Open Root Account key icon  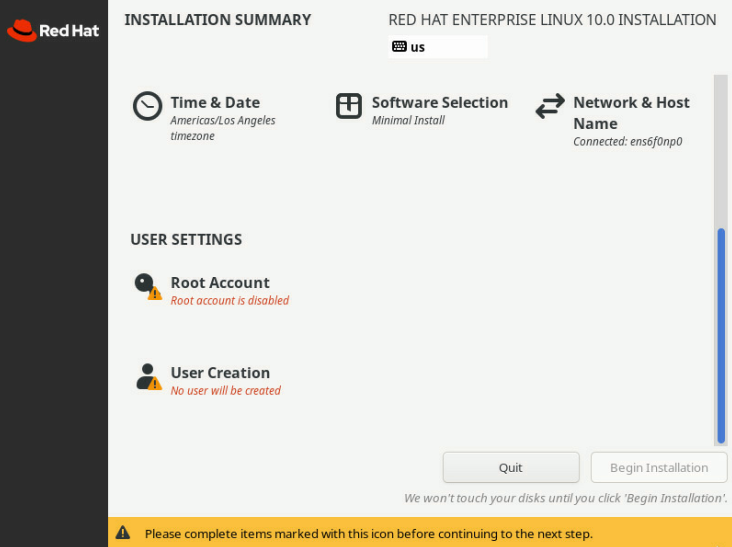148,287
